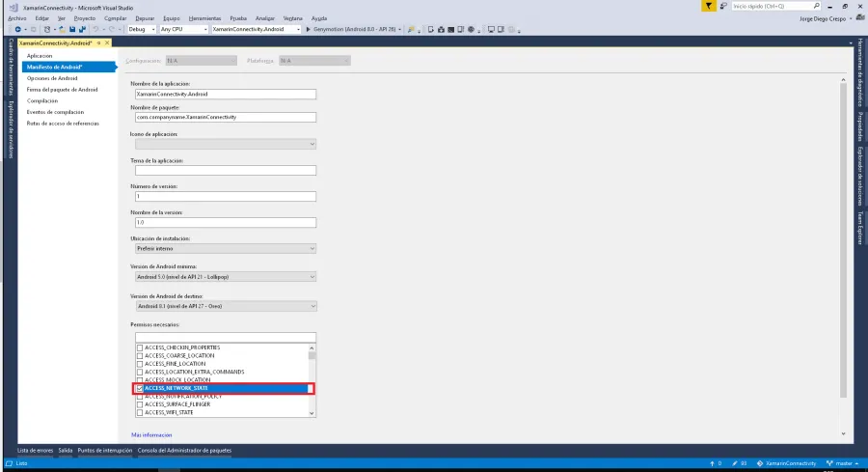Viewport: 868px width, 472px height.
Task: Click the Redo toolbar icon
Action: (111, 29)
